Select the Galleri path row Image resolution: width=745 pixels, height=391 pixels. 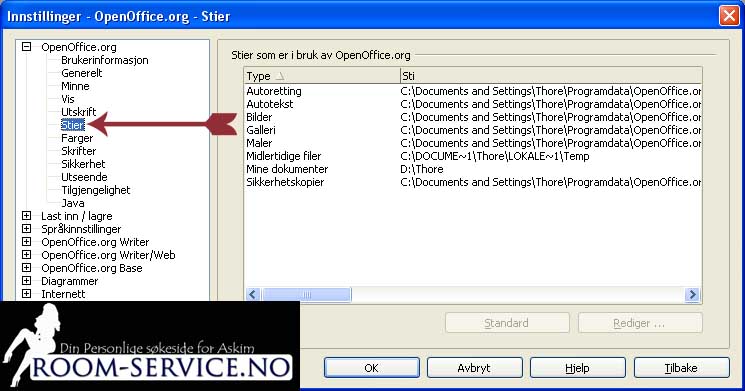[473, 130]
